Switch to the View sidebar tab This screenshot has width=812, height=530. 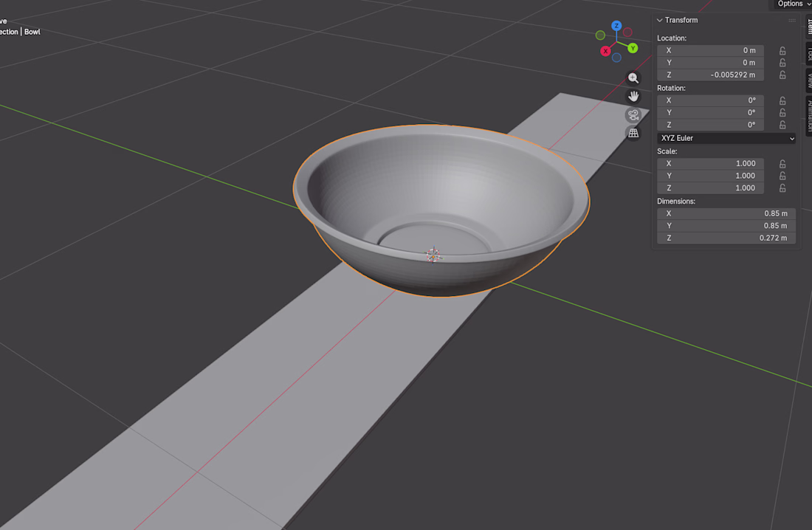coord(809,80)
